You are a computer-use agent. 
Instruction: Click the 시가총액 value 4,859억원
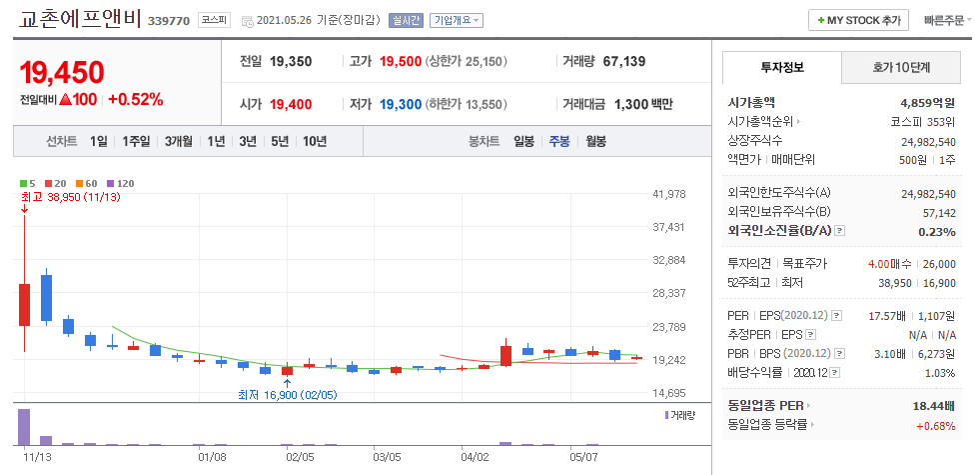pyautogui.click(x=927, y=103)
